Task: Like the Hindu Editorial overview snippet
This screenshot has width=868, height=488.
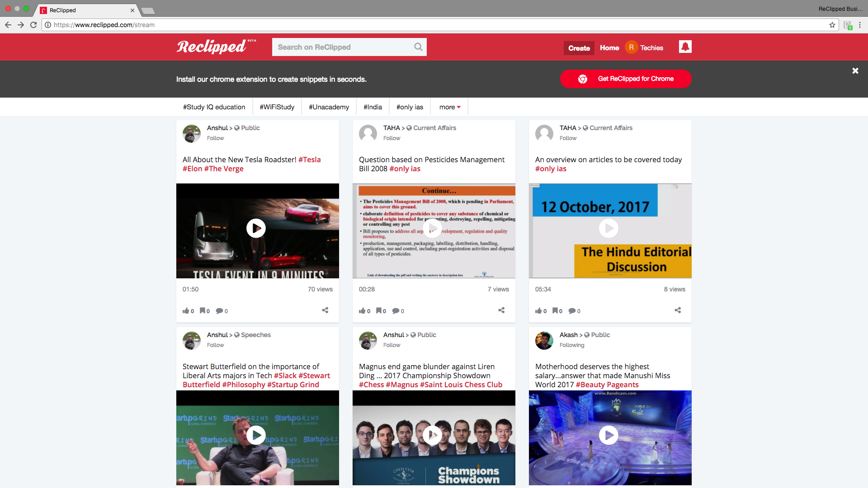Action: coord(541,311)
